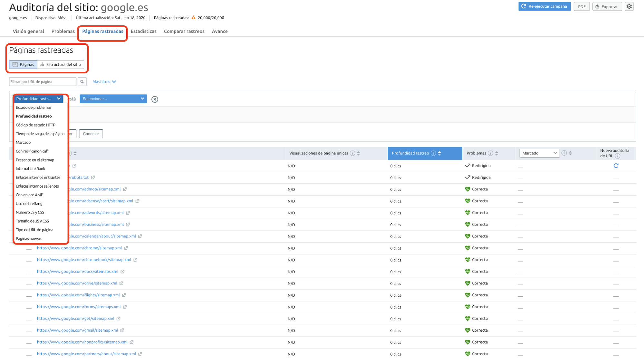Select the Páginas view toggle
Viewport: 644px width, 360px height.
click(23, 65)
